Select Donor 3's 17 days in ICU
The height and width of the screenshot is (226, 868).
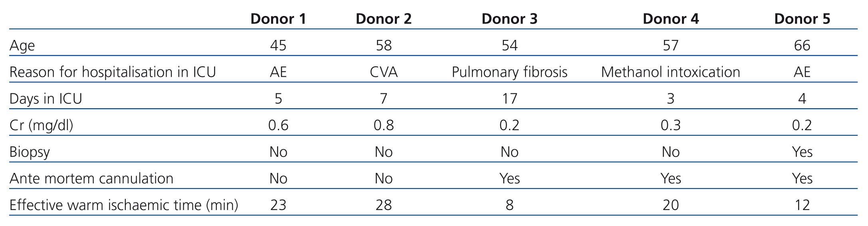point(509,99)
